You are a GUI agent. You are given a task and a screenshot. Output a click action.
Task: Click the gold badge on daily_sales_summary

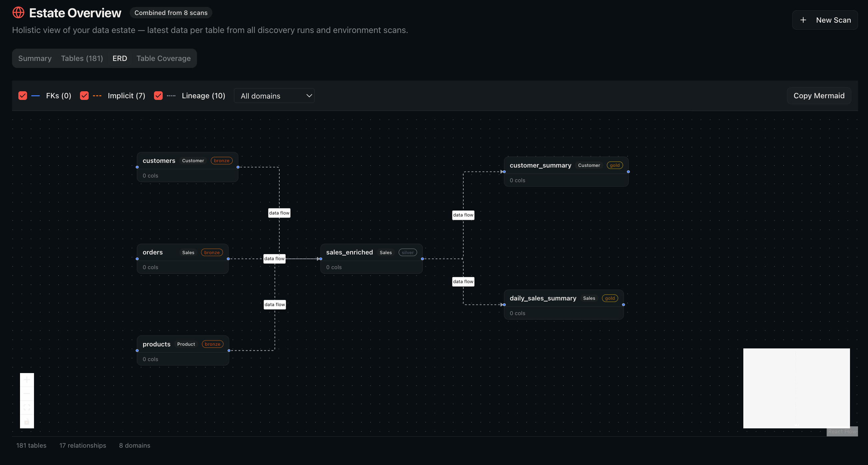[x=610, y=298]
